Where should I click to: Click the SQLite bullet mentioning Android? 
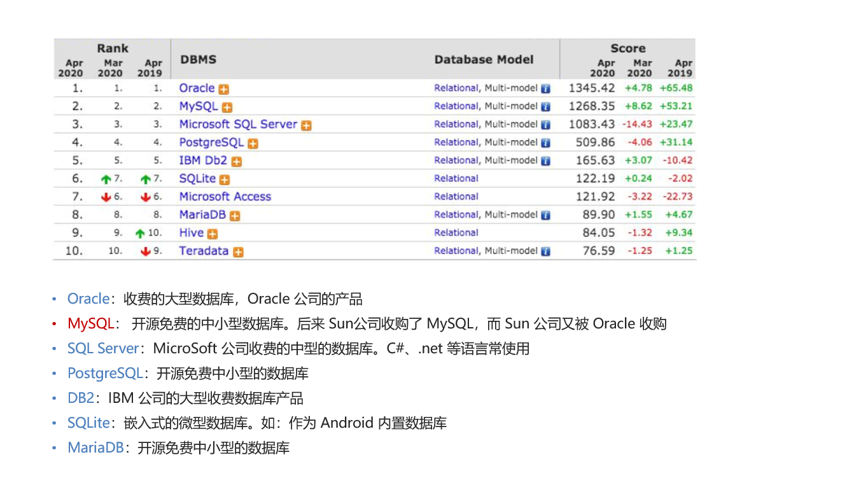click(257, 423)
